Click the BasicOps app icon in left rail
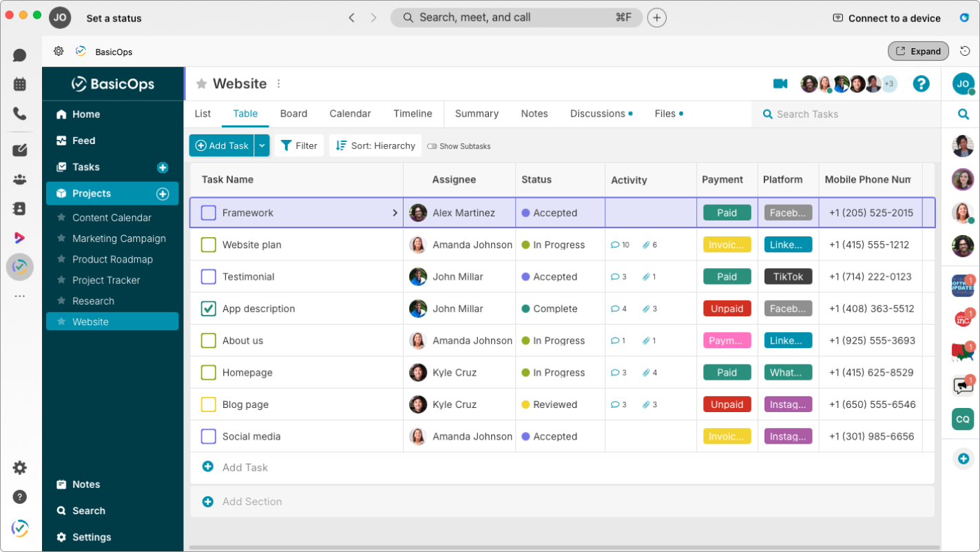Image resolution: width=980 pixels, height=552 pixels. coord(20,267)
